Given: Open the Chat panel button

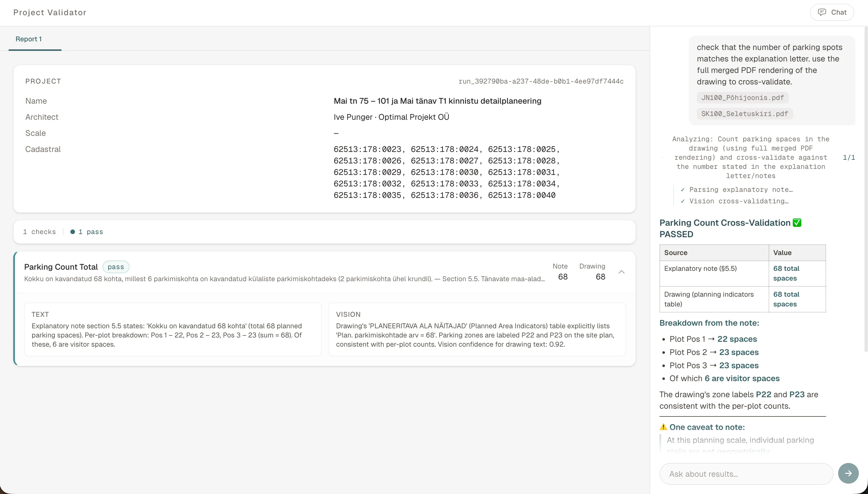Looking at the screenshot, I should [832, 13].
